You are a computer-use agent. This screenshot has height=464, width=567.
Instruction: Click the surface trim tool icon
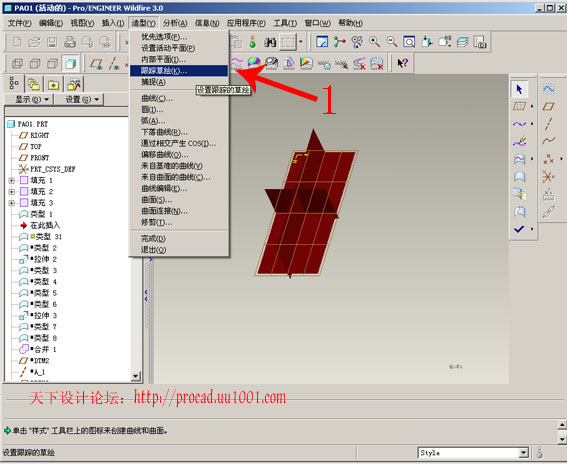coord(519,212)
